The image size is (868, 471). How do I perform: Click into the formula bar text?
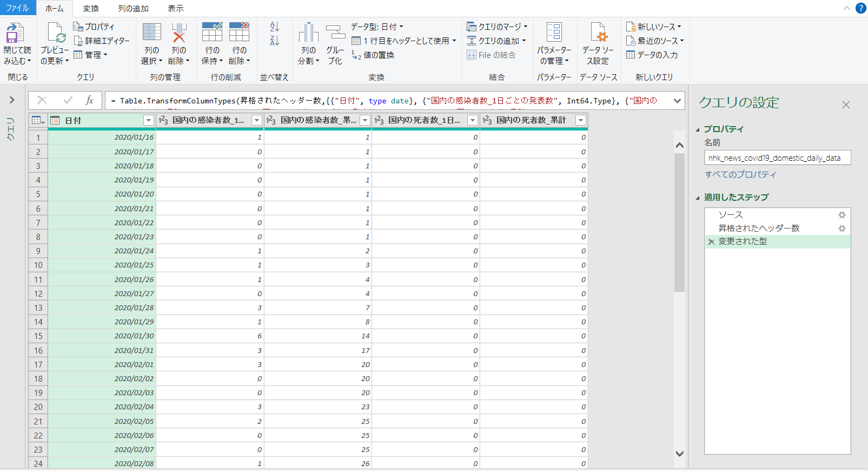pyautogui.click(x=388, y=101)
